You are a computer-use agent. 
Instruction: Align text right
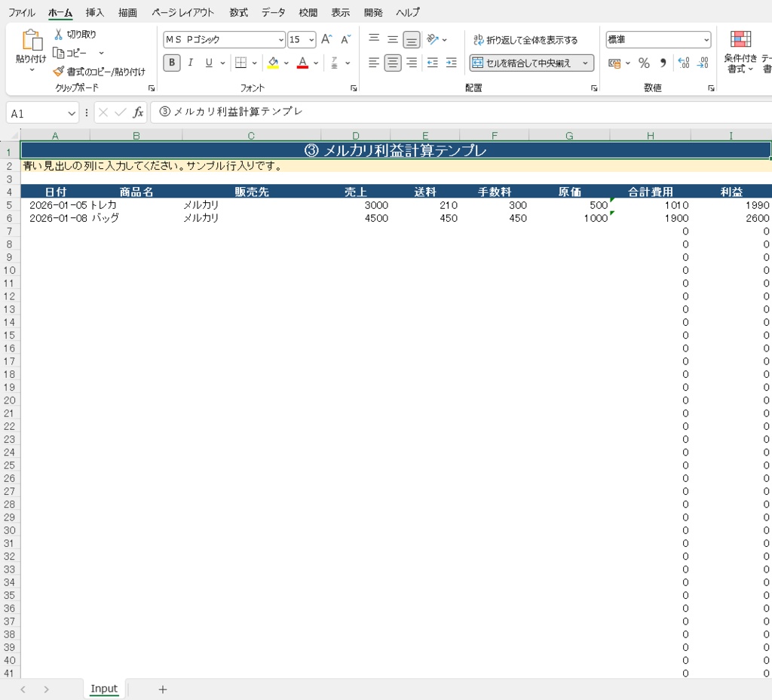[x=412, y=63]
